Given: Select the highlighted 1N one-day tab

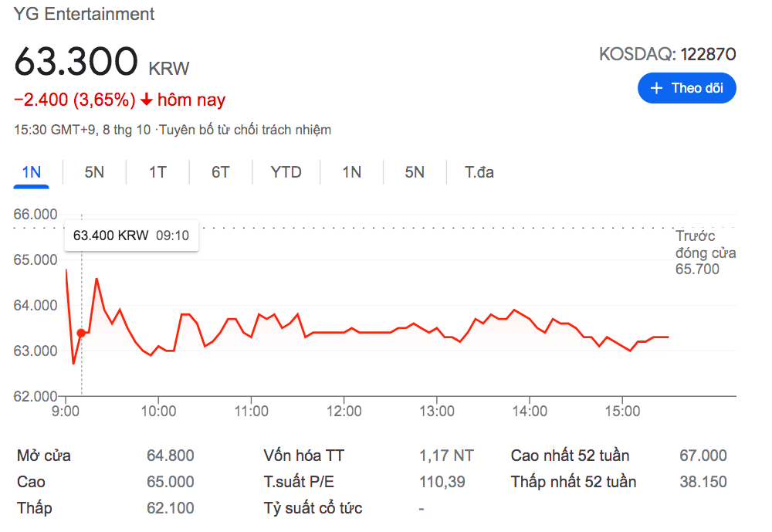Looking at the screenshot, I should (32, 172).
